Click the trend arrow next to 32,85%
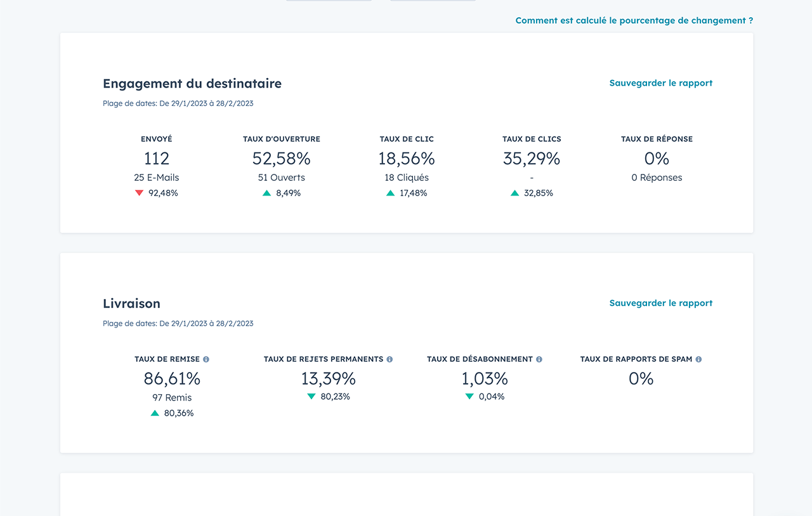This screenshot has height=516, width=812. click(515, 193)
